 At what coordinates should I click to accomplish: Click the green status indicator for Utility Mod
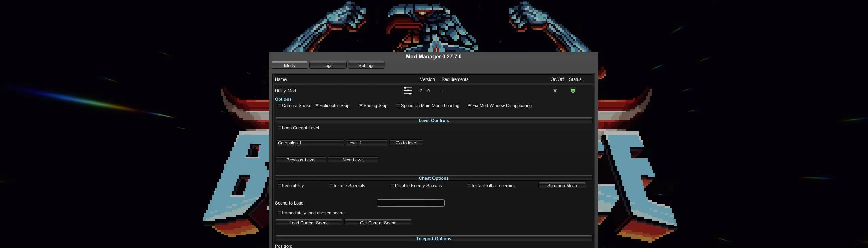coord(573,91)
